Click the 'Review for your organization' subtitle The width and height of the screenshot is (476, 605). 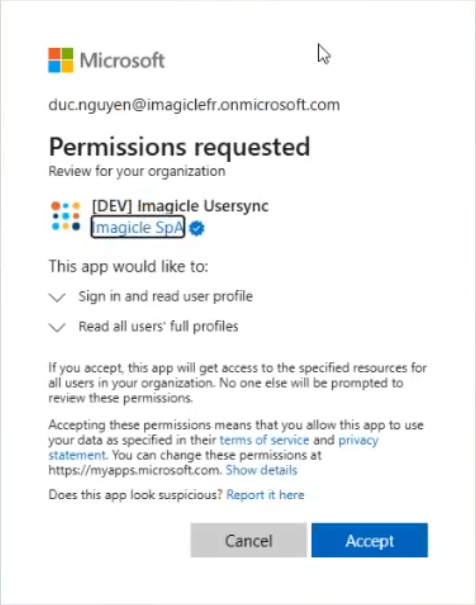(137, 171)
